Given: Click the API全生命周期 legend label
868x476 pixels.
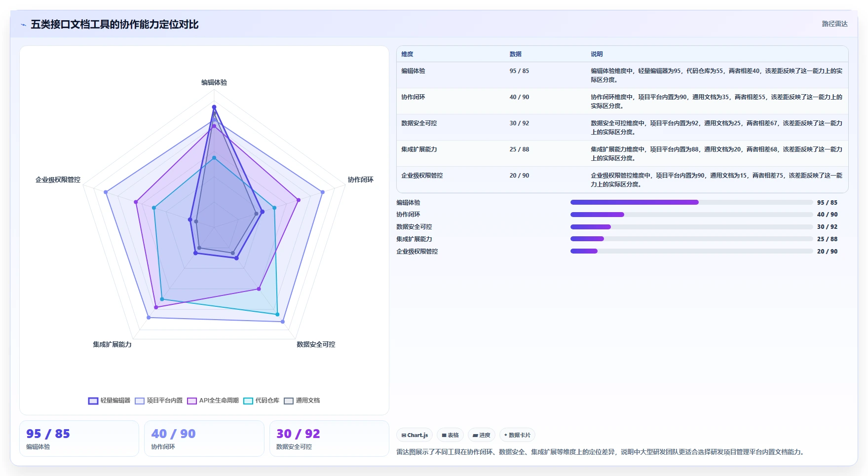Looking at the screenshot, I should click(219, 401).
